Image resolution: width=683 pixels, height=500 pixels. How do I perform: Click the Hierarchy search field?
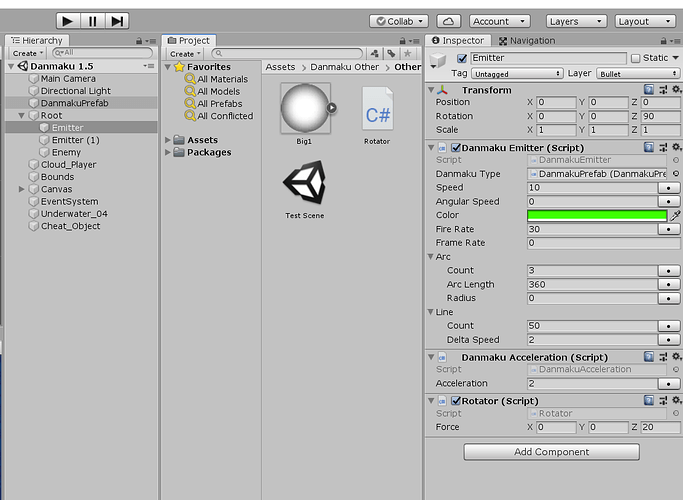(x=102, y=53)
